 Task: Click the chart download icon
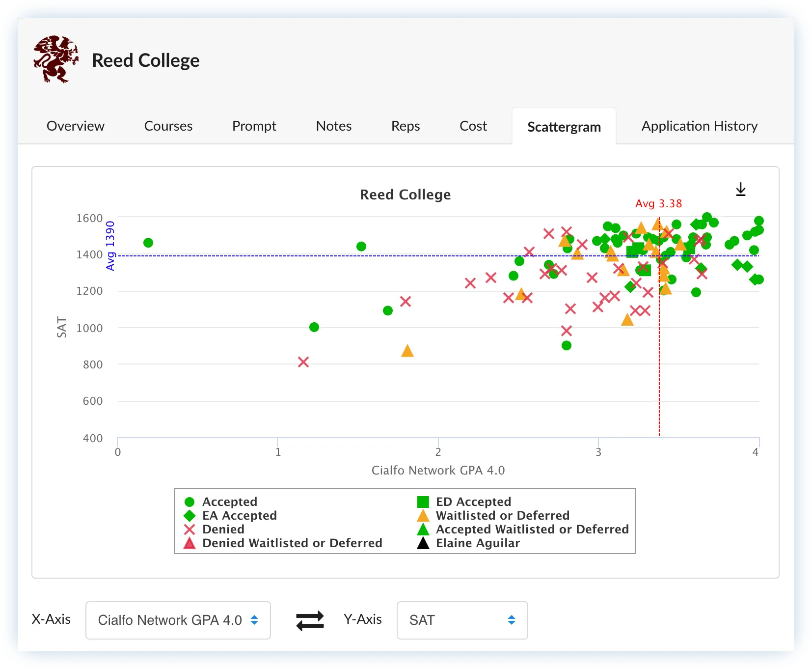(x=740, y=190)
